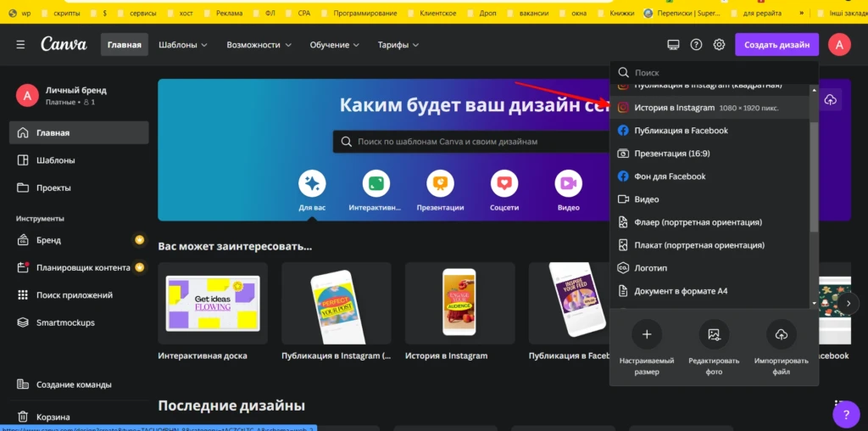Choose История в Instagram from list

tap(709, 108)
